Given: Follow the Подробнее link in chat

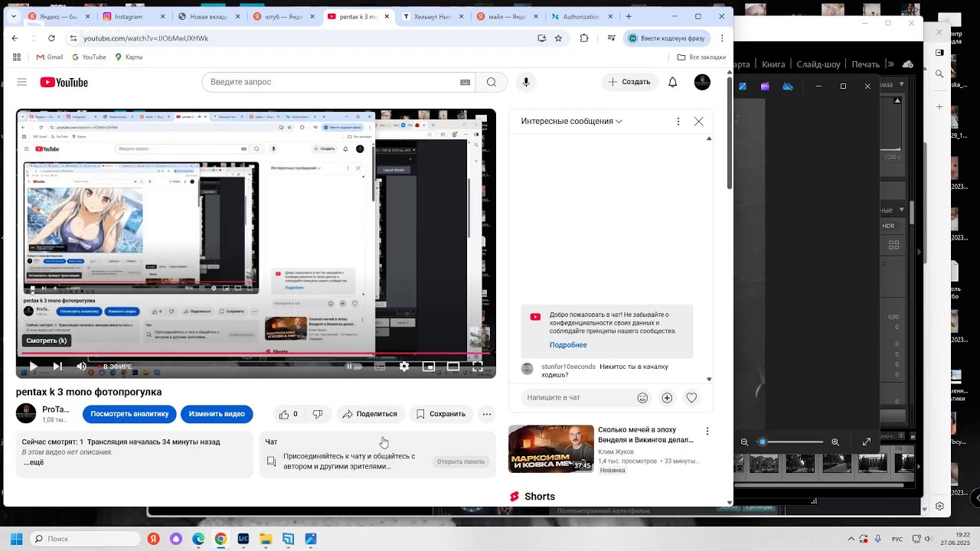Looking at the screenshot, I should [568, 345].
